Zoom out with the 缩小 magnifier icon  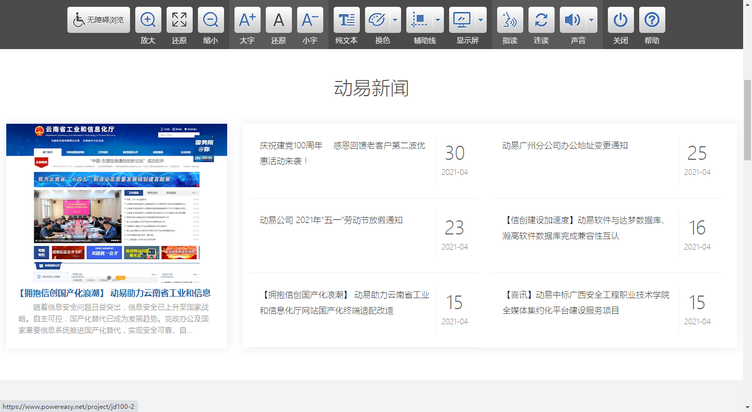point(210,20)
